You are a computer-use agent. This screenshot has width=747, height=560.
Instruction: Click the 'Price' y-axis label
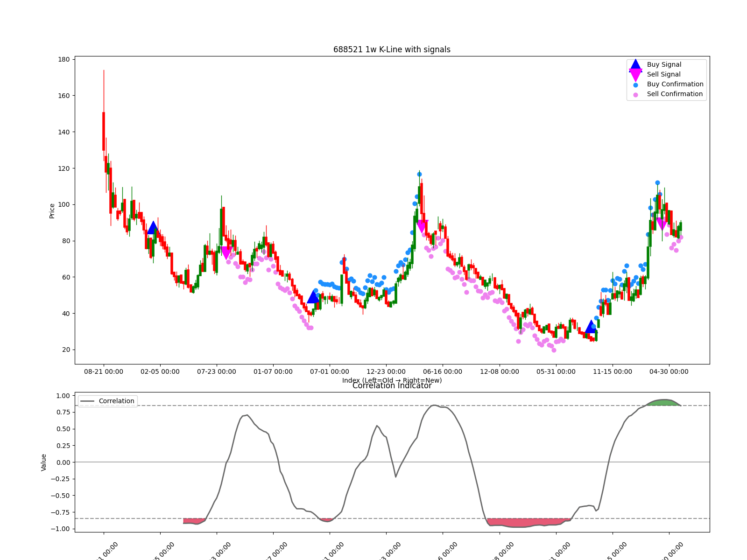tap(52, 211)
